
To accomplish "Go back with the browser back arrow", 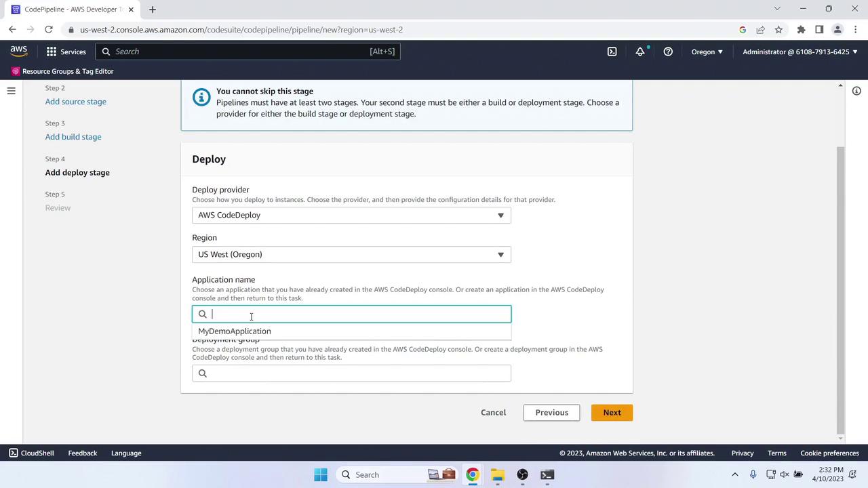I will 12,30.
